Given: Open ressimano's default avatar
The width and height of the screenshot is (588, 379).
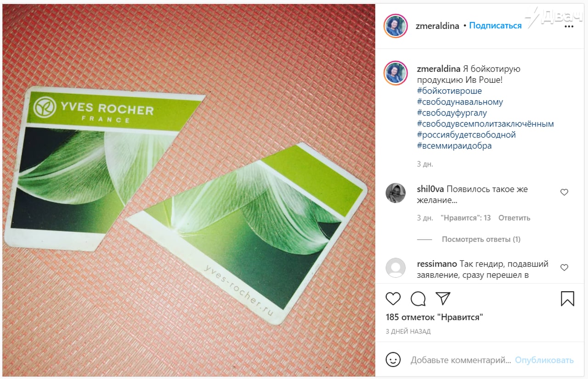Looking at the screenshot, I should [x=396, y=268].
